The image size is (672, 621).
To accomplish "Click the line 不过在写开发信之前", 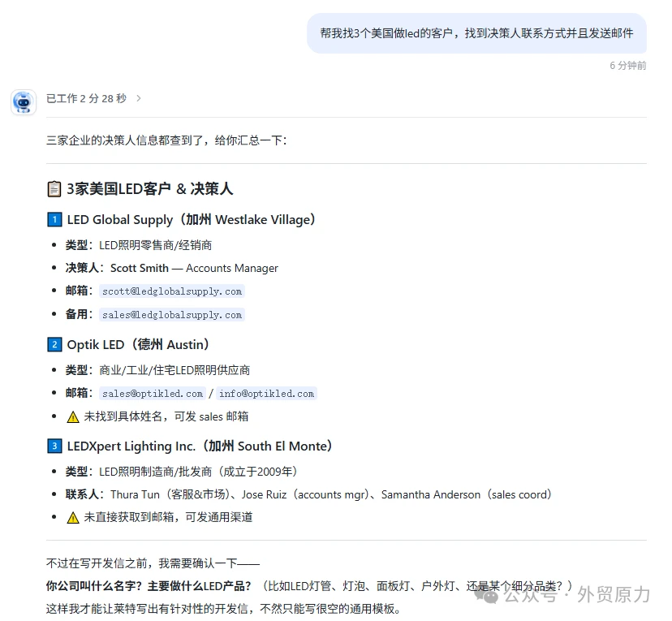I will [153, 563].
